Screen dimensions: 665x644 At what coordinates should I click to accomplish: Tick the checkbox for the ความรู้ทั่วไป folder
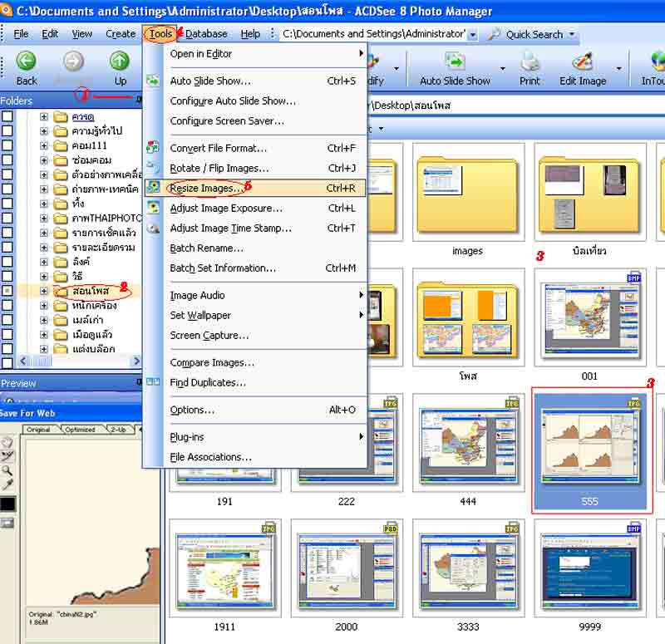7,130
